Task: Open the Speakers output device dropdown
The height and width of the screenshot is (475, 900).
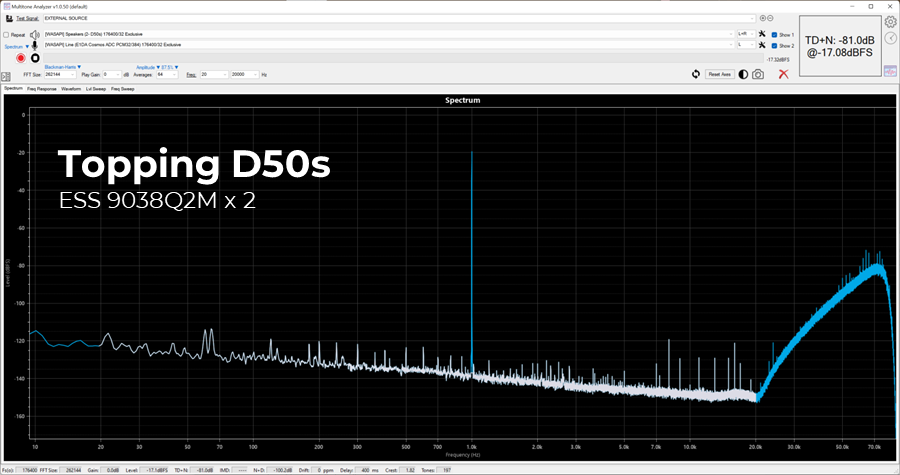Action: [x=389, y=34]
